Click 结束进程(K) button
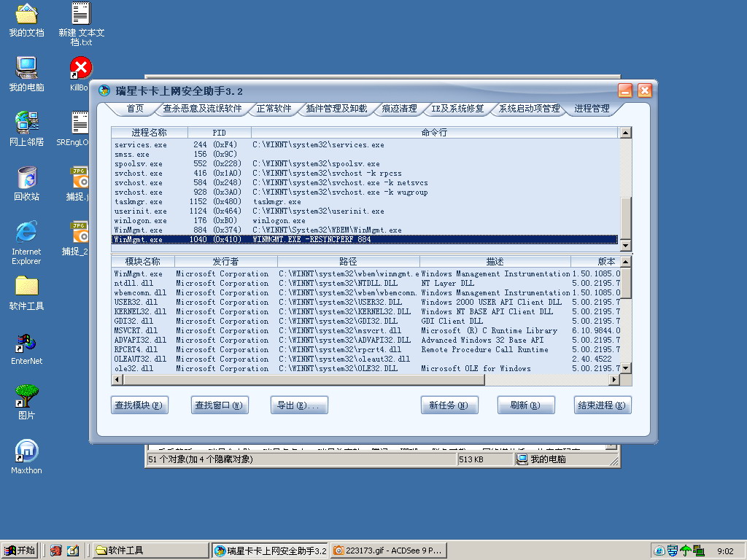 pyautogui.click(x=603, y=405)
